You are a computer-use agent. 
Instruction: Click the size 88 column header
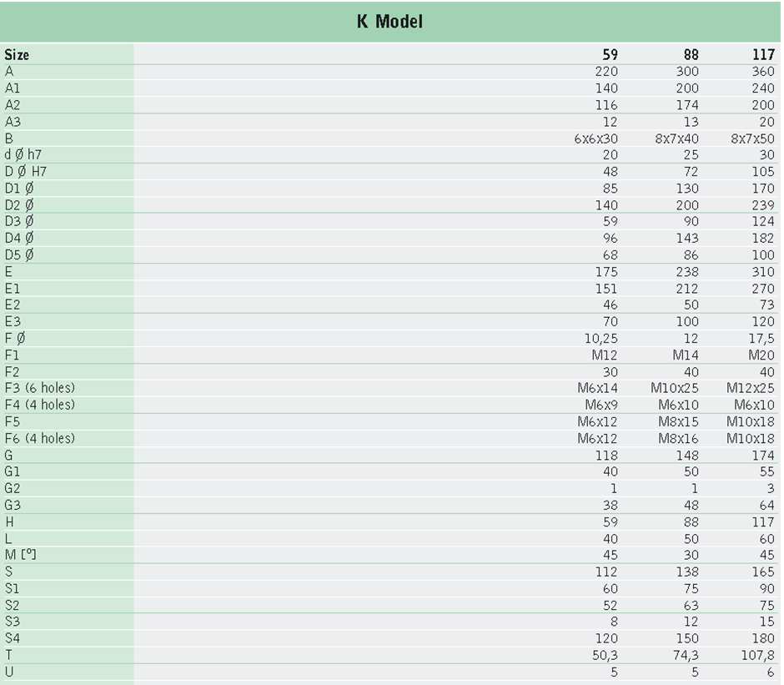690,55
